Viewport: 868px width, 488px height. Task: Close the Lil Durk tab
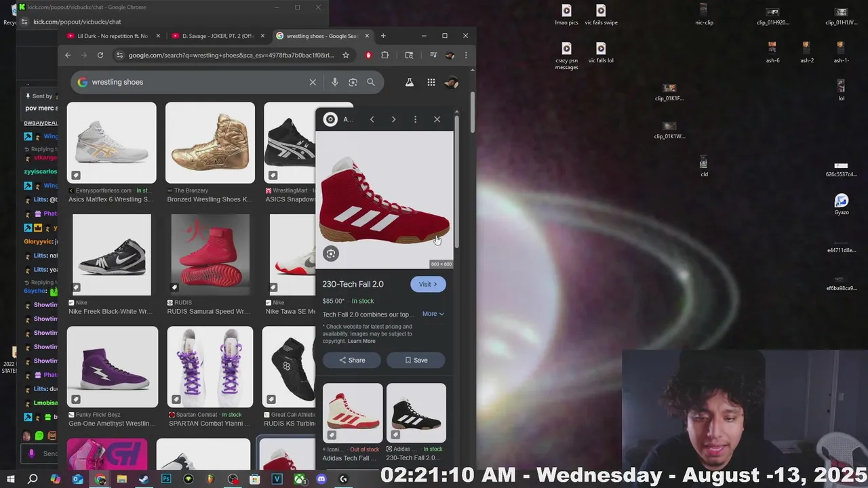159,36
